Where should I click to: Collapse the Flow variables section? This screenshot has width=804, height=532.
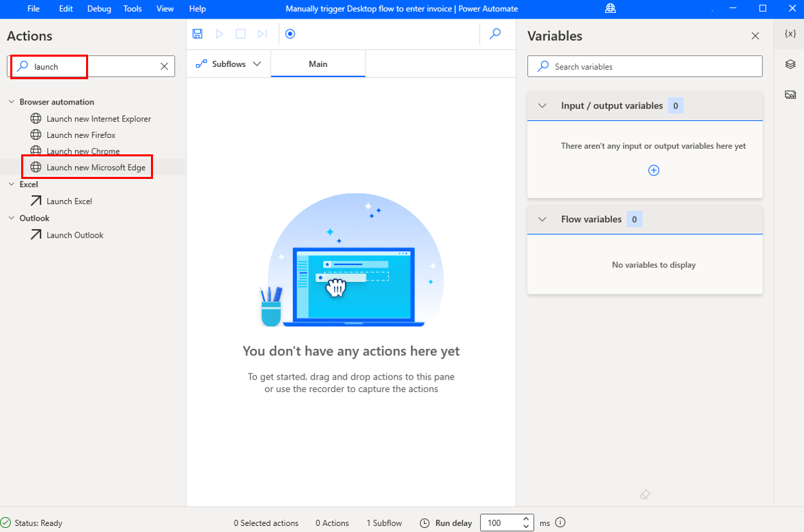pos(542,219)
